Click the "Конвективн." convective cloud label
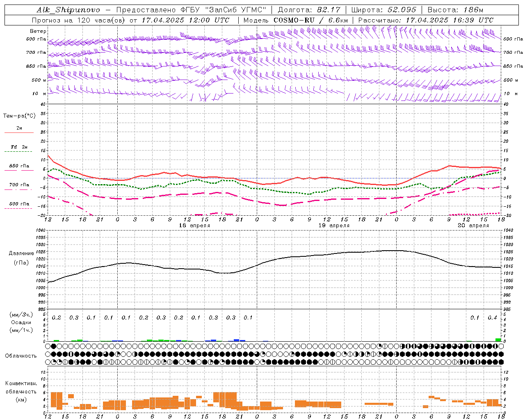The width and height of the screenshot is (525, 420). coord(21,383)
